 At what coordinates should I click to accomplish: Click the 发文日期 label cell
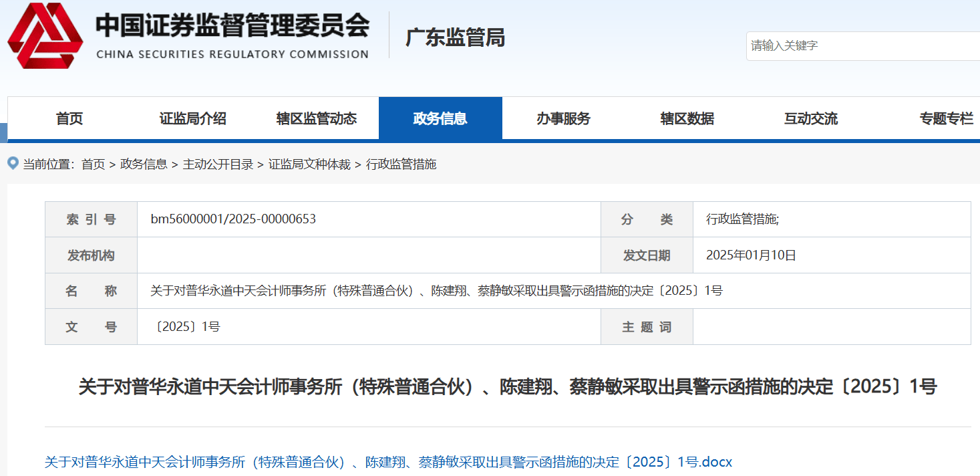(647, 255)
